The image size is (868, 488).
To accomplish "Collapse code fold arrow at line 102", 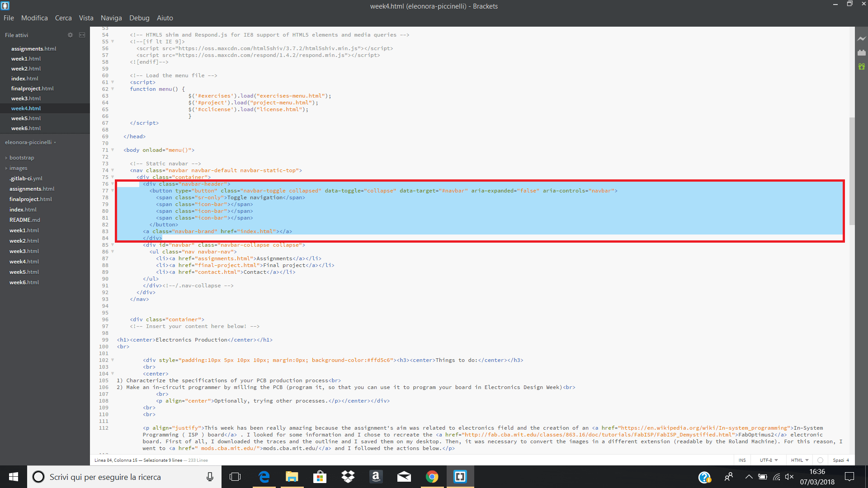I will (x=113, y=360).
